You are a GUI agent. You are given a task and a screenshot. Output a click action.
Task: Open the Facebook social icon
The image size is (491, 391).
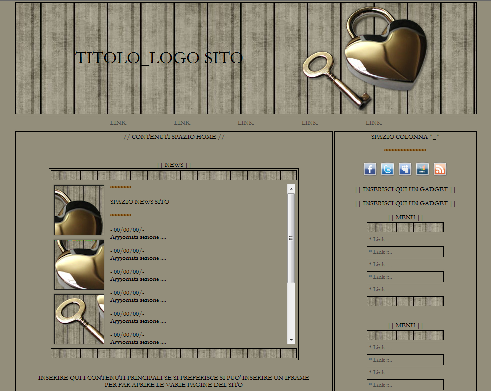click(x=370, y=169)
